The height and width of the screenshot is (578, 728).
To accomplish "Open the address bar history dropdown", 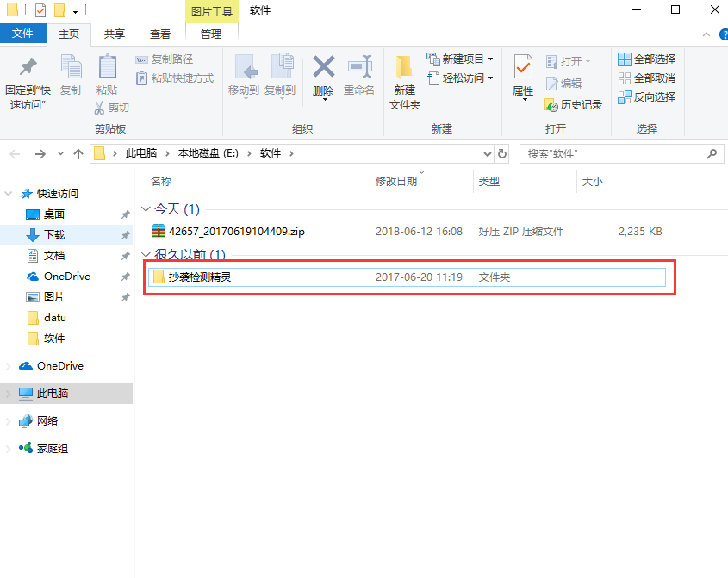I will tap(487, 153).
